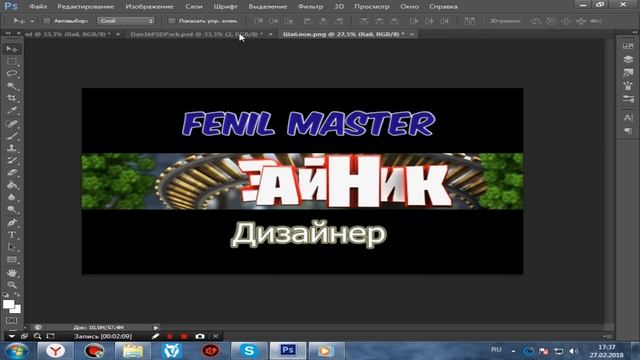
Task: Select the Paint Bucket tool
Action: coord(12,185)
